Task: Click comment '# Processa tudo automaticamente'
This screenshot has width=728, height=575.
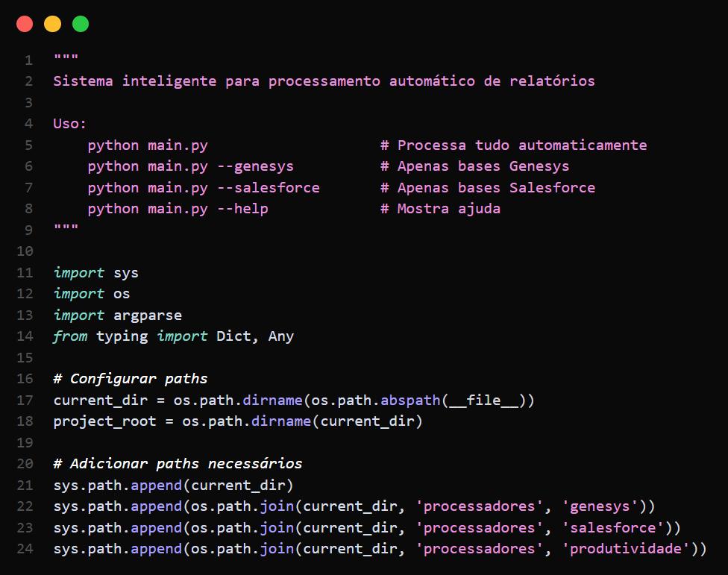Action: pyautogui.click(x=513, y=145)
